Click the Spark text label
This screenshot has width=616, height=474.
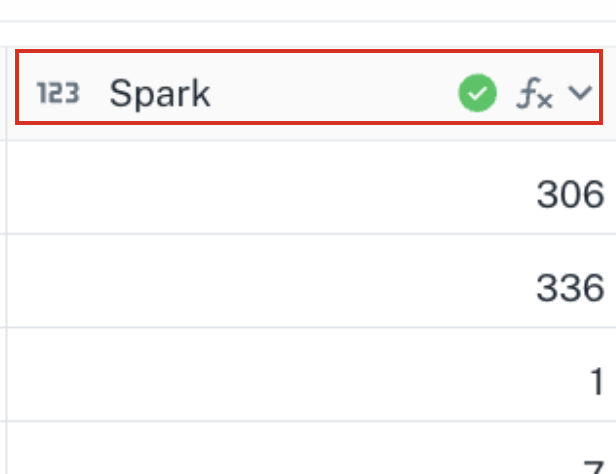[160, 93]
